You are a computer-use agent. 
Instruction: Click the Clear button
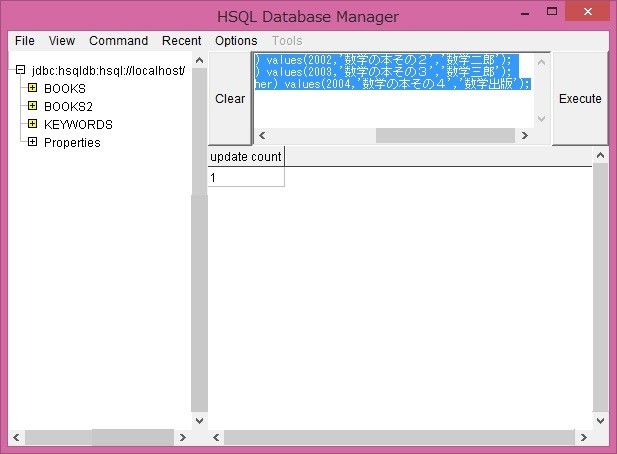(x=230, y=98)
